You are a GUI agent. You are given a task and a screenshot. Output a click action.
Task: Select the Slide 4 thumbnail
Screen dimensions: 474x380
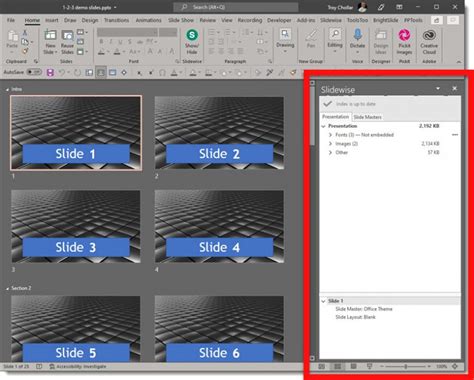click(x=219, y=226)
